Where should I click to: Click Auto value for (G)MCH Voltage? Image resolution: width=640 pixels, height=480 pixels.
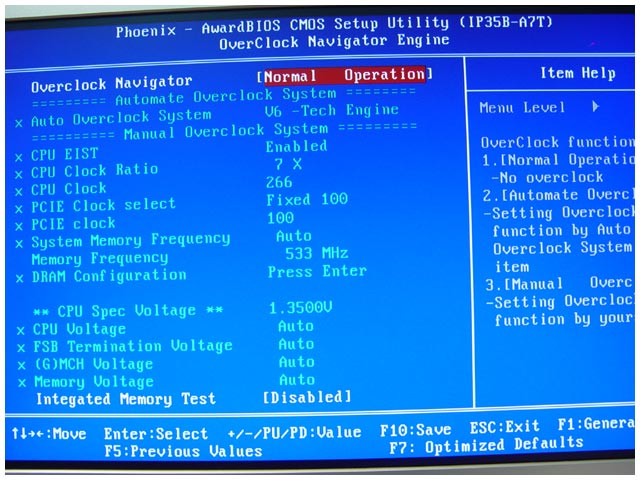click(x=297, y=362)
